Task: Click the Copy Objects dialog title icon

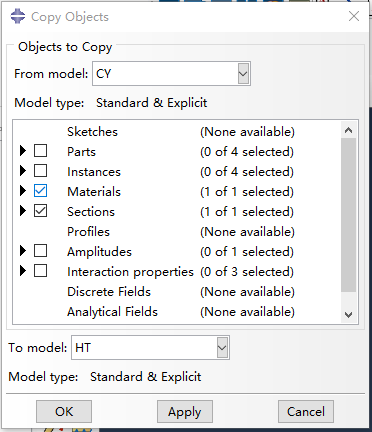Action: tap(18, 16)
